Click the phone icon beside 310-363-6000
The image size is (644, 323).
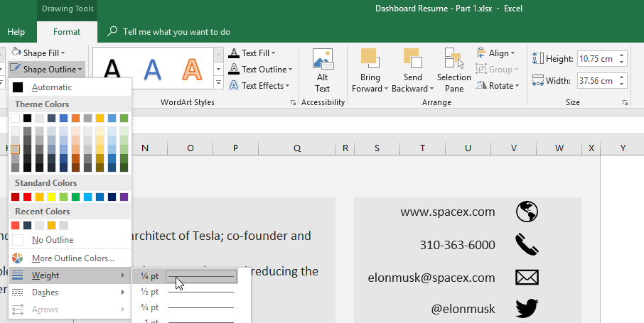(527, 245)
